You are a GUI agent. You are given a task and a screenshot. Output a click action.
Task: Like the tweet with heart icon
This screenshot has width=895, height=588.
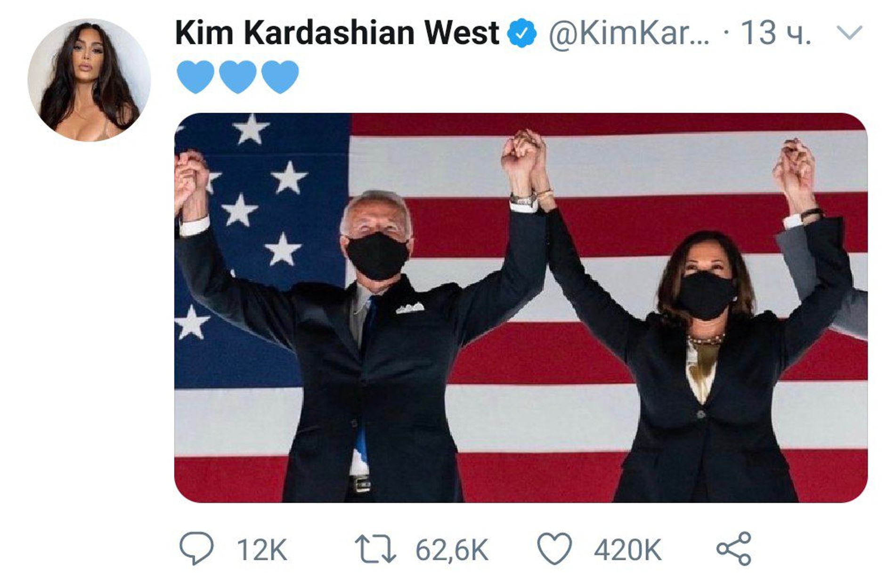(x=555, y=549)
